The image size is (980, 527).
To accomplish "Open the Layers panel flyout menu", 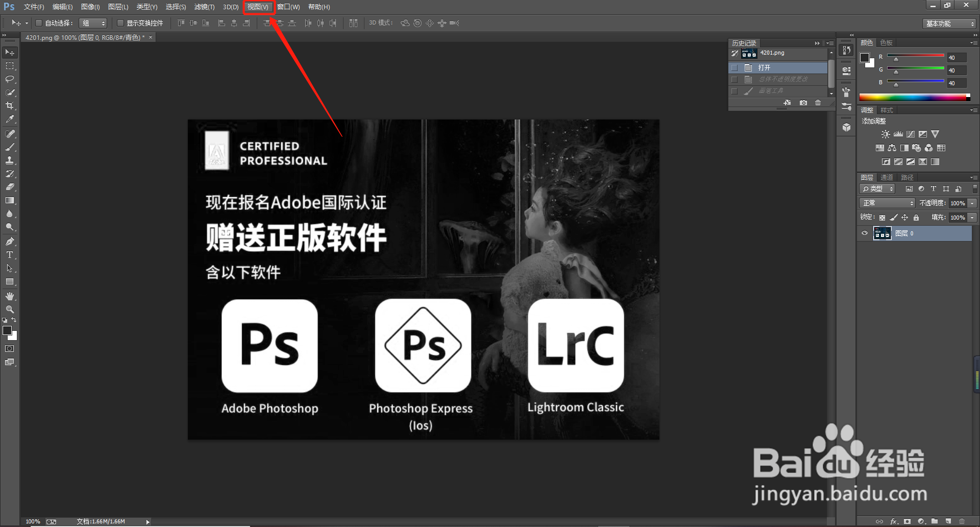I will (x=974, y=177).
